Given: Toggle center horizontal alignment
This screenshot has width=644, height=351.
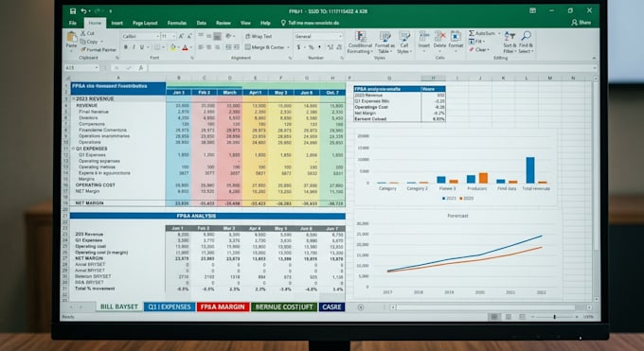Looking at the screenshot, I should [x=208, y=47].
